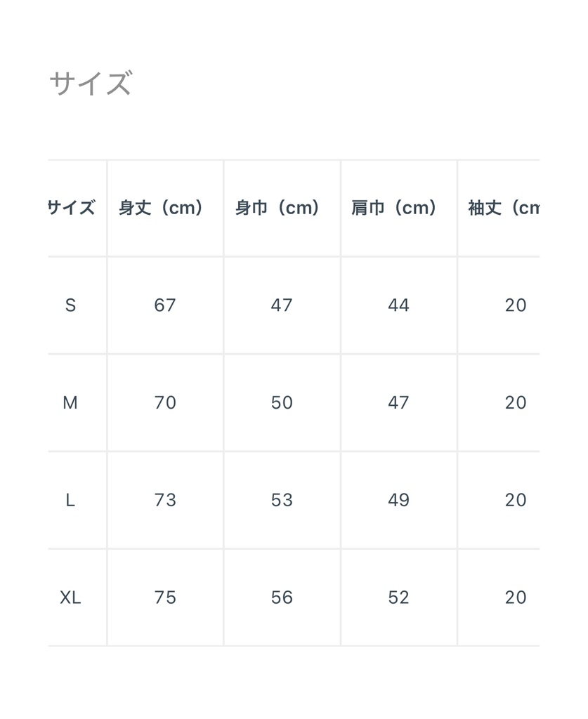Click the partially visible 袖丈 column header

(504, 208)
